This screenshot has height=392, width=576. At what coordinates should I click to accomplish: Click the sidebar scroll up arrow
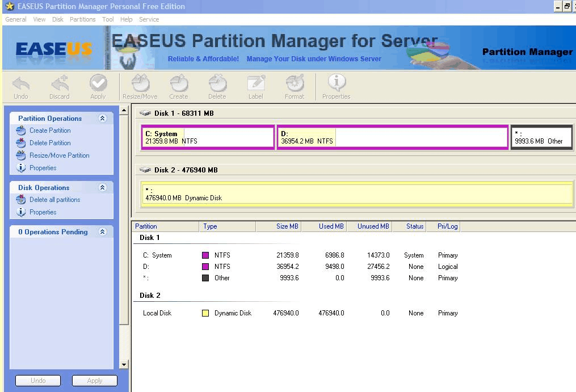tap(124, 110)
